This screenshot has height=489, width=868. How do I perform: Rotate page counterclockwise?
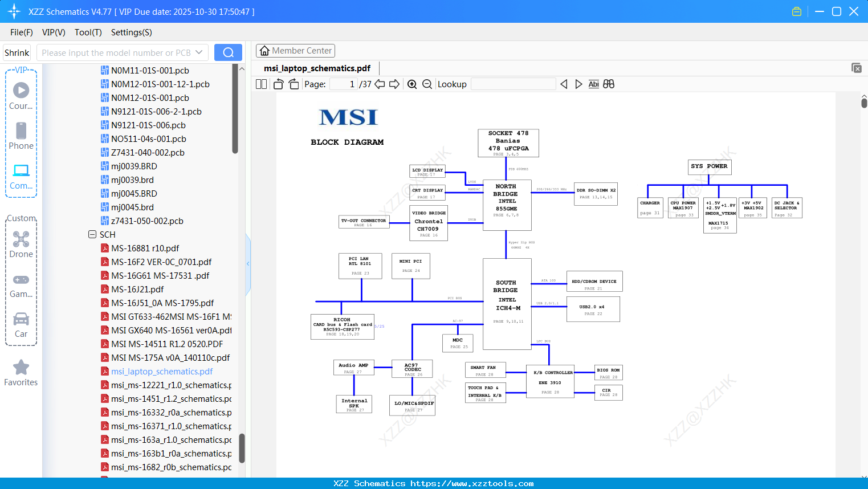coord(278,84)
